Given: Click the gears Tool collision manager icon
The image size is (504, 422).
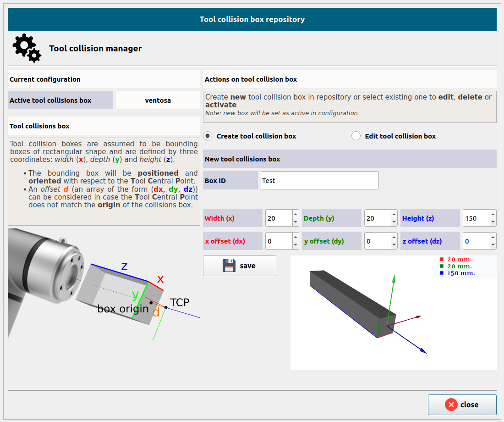Looking at the screenshot, I should pyautogui.click(x=27, y=48).
